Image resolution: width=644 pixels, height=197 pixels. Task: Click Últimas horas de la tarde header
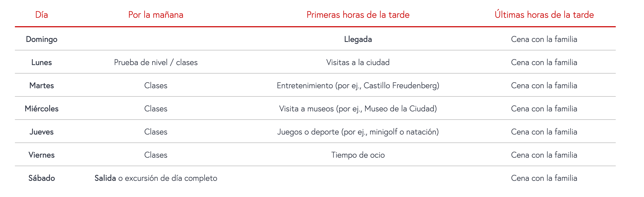click(x=544, y=14)
